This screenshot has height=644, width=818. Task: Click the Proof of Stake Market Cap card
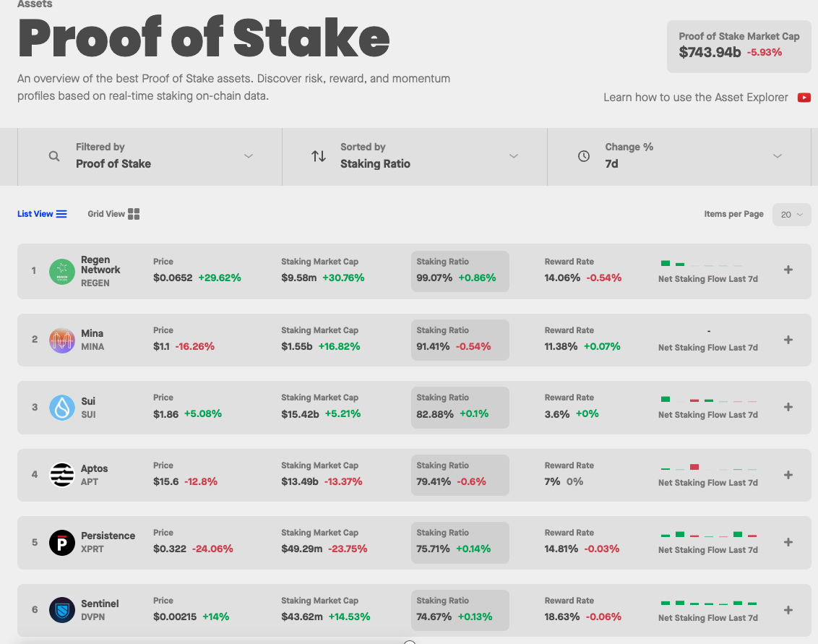pos(739,46)
